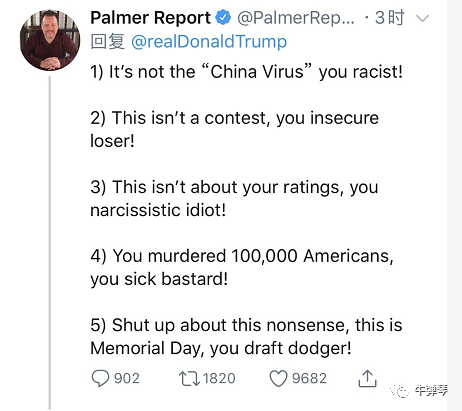Click the "100,000 Americans" paragraph

pyautogui.click(x=242, y=267)
